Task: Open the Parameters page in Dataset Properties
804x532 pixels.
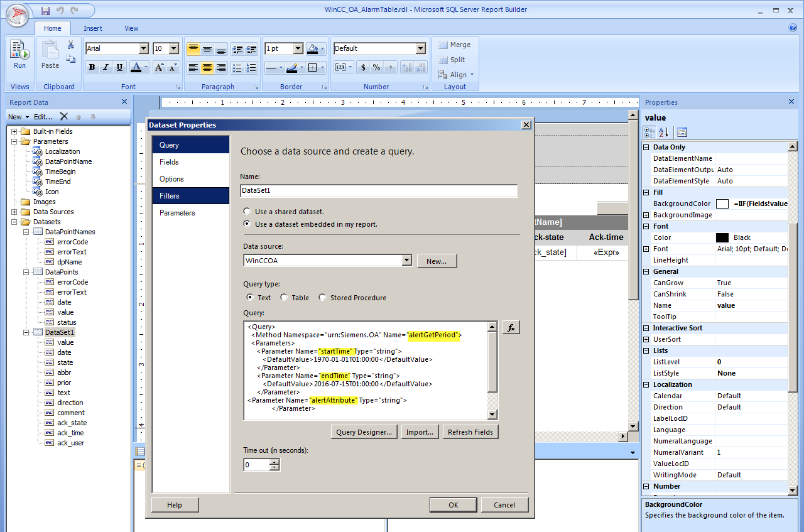Action: [x=191, y=213]
